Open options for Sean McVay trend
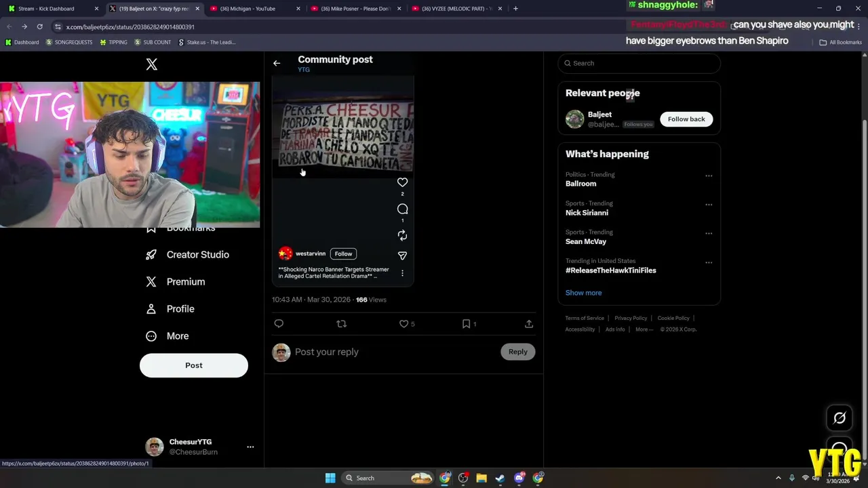 coord(709,233)
